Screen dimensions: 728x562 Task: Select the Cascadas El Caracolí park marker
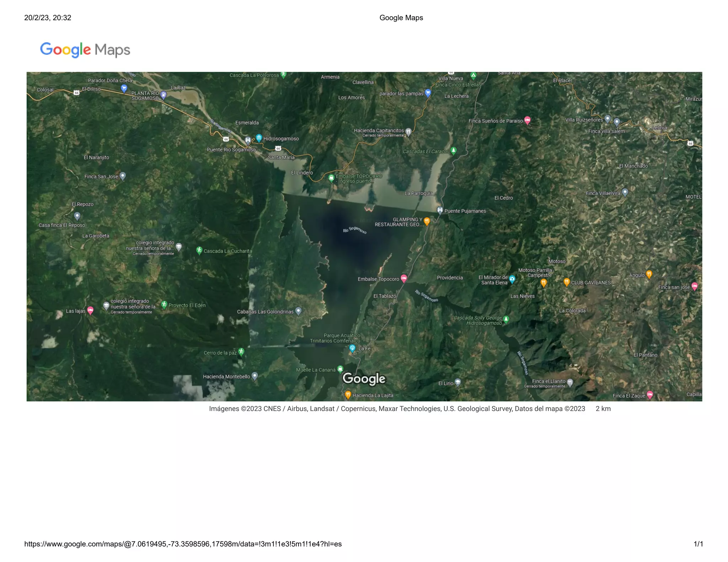pyautogui.click(x=454, y=150)
